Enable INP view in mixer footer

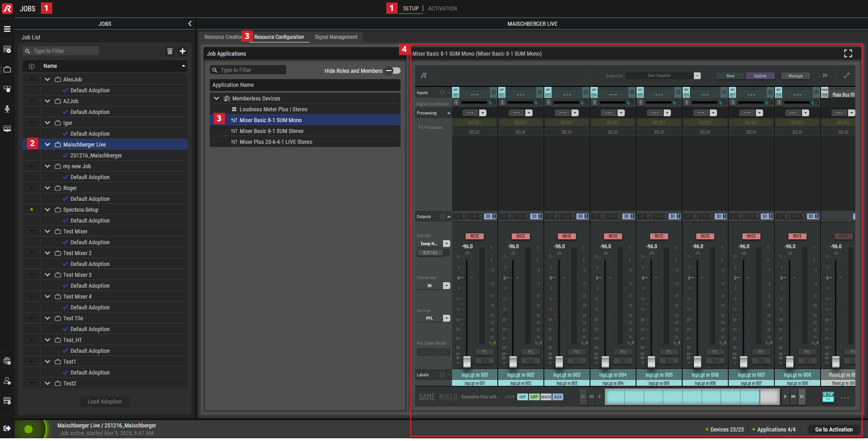523,397
